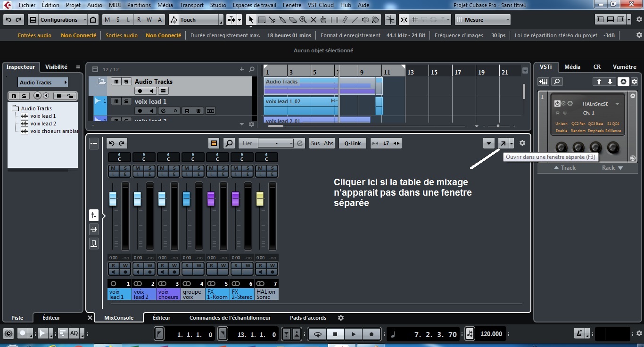Switch to the Média tab
The height and width of the screenshot is (347, 644).
[x=572, y=67]
